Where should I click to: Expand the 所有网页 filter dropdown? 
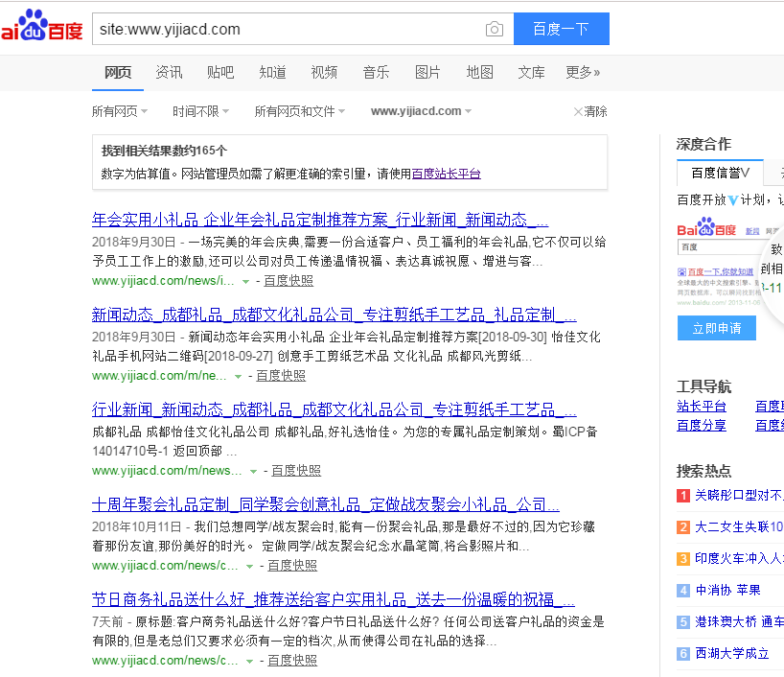(x=120, y=111)
